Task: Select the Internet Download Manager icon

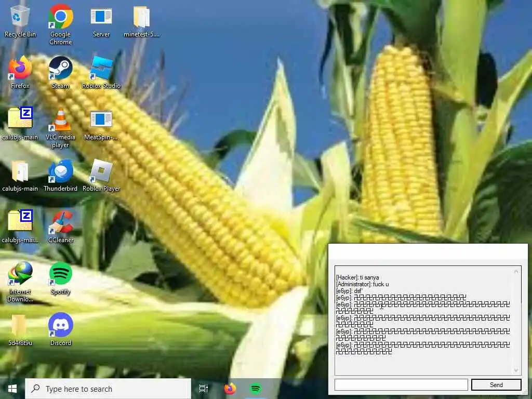Action: click(x=20, y=282)
